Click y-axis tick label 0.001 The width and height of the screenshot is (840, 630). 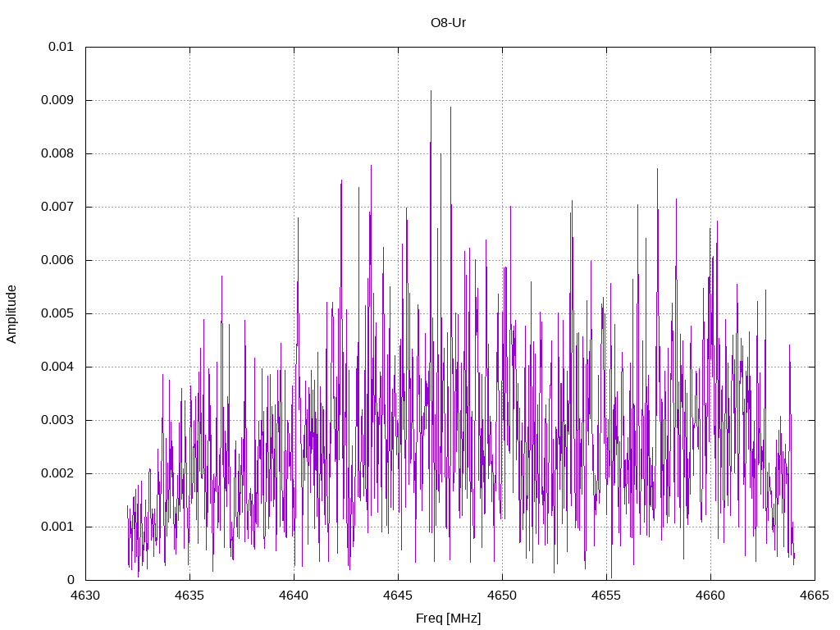[x=58, y=527]
